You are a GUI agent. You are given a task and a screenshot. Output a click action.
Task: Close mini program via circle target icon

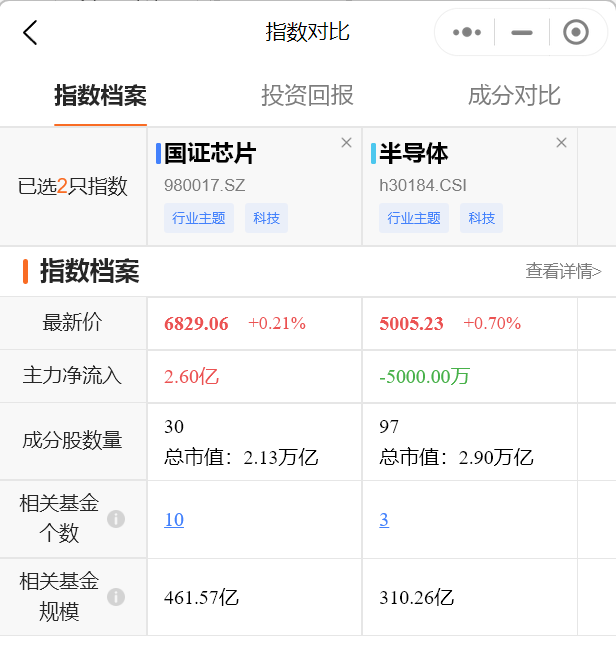point(575,32)
